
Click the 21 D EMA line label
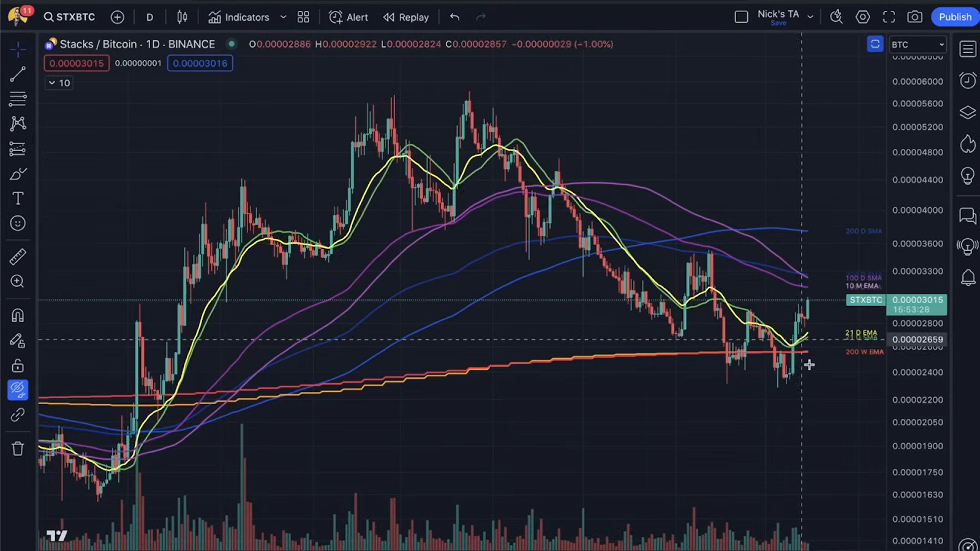pos(861,332)
